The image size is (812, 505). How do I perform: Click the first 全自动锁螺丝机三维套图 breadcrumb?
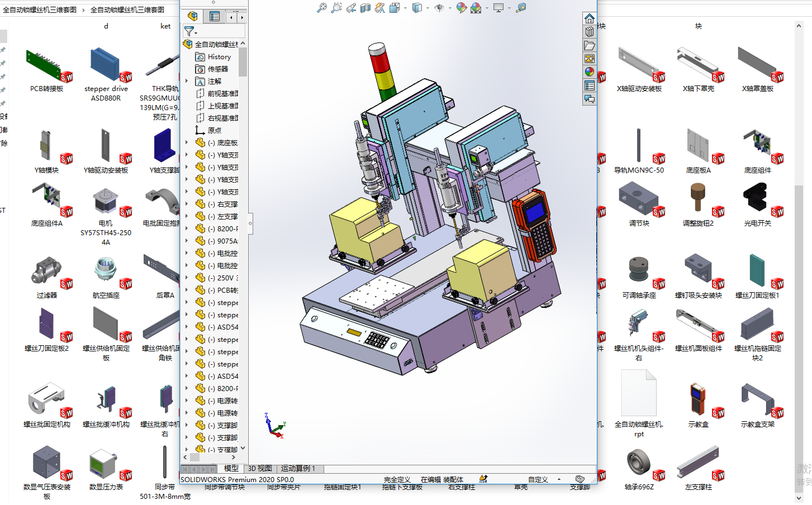pyautogui.click(x=40, y=9)
